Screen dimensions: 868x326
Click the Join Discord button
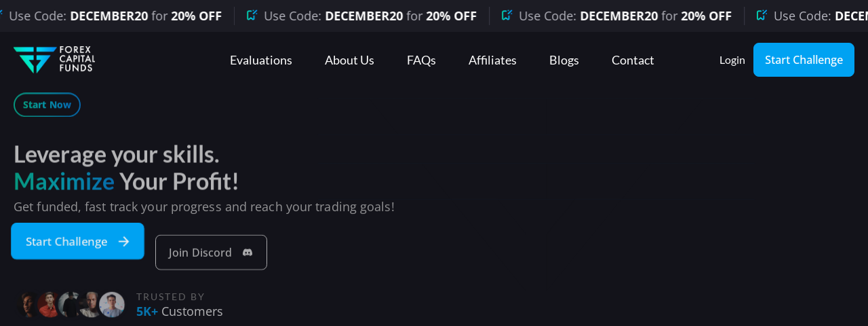(x=211, y=253)
